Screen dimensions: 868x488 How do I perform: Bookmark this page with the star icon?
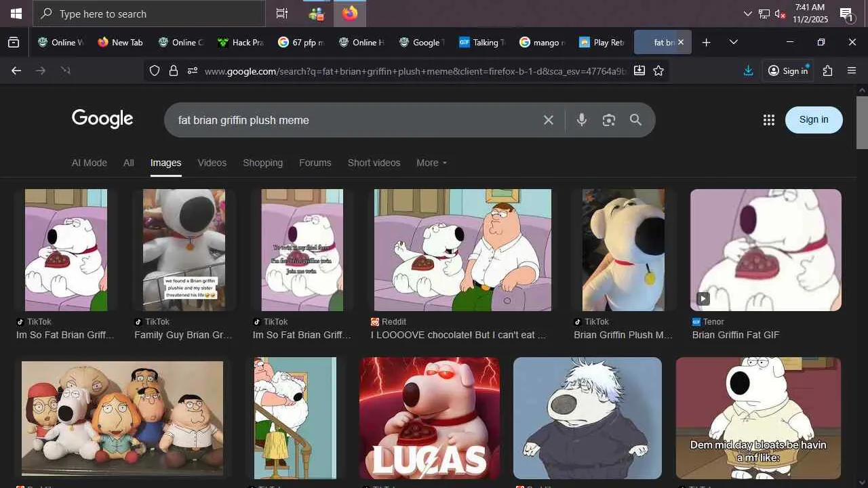658,70
